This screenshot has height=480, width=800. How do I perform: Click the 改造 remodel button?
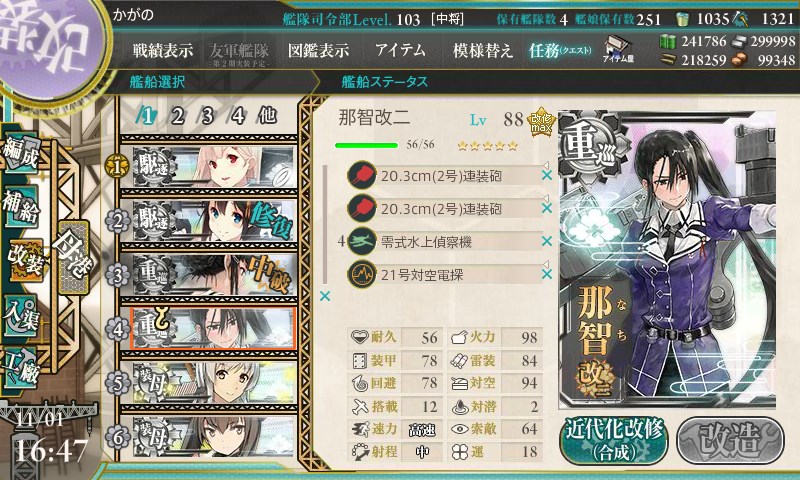[730, 440]
